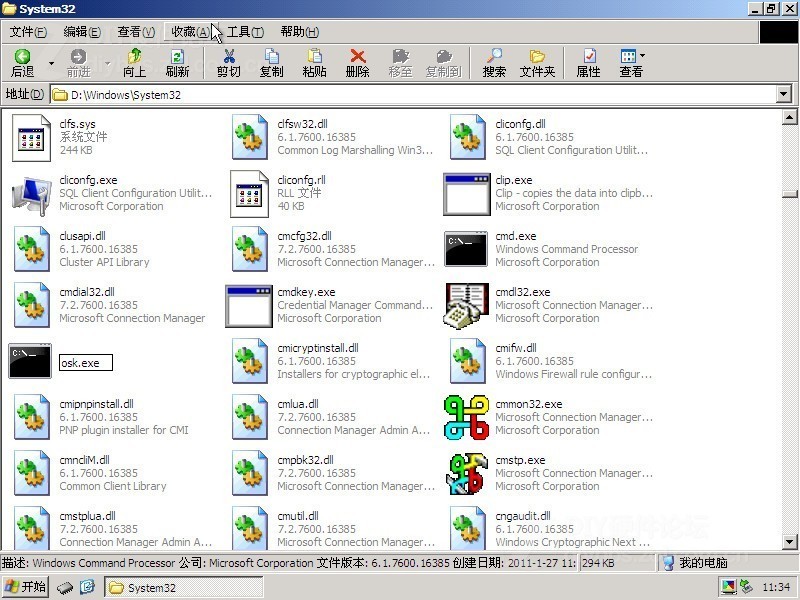Image resolution: width=800 pixels, height=600 pixels.
Task: Click the cmmon32.exe colorful icon
Action: (x=466, y=417)
